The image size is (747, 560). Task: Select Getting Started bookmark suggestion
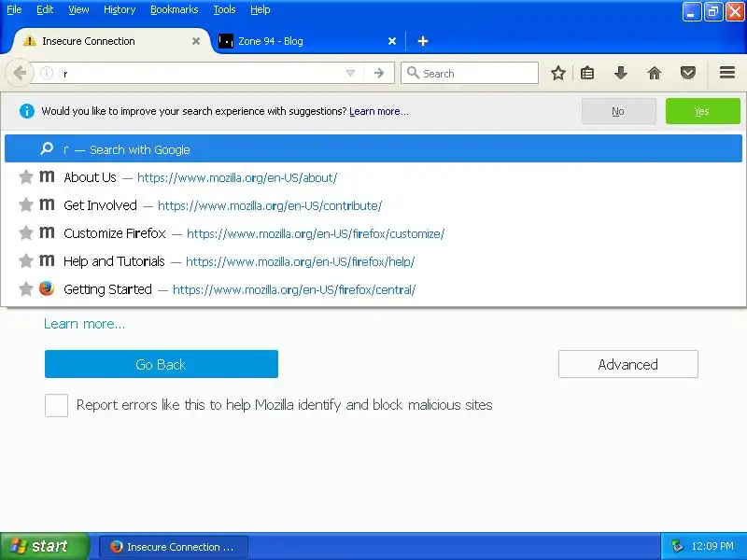click(x=373, y=289)
